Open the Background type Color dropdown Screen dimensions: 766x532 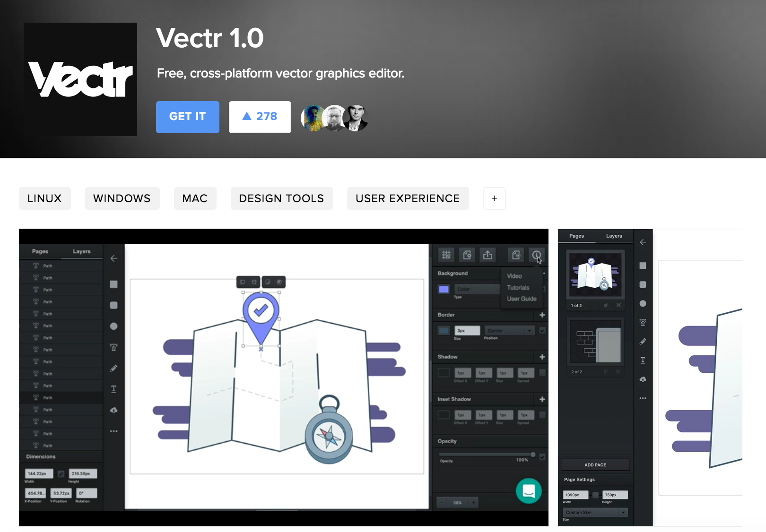(478, 289)
